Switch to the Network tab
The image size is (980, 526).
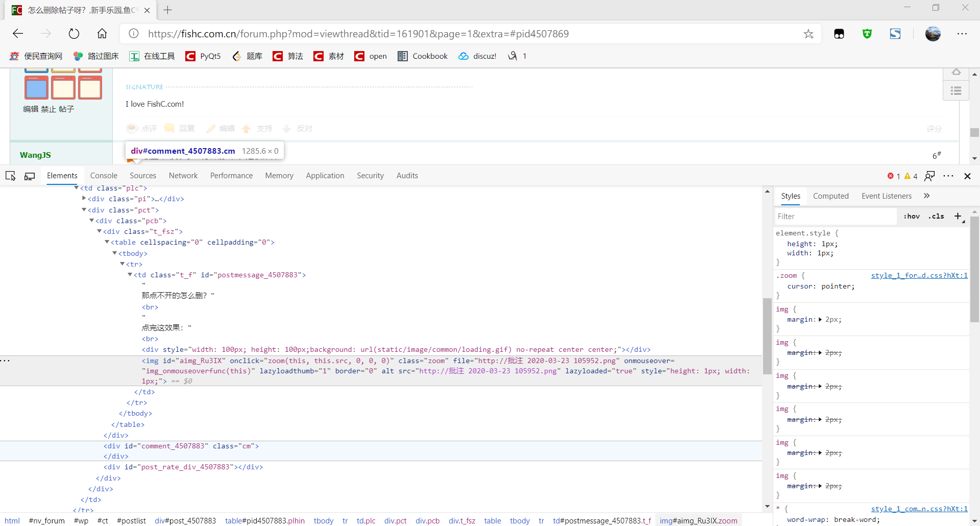pyautogui.click(x=183, y=176)
